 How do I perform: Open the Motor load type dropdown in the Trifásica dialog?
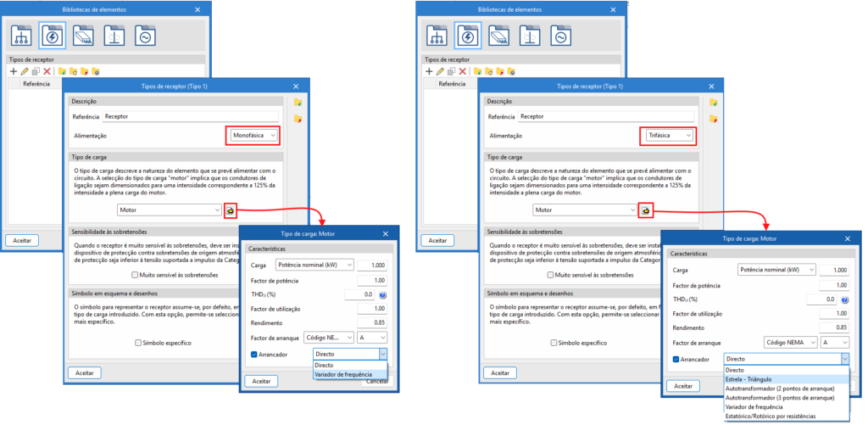click(585, 210)
